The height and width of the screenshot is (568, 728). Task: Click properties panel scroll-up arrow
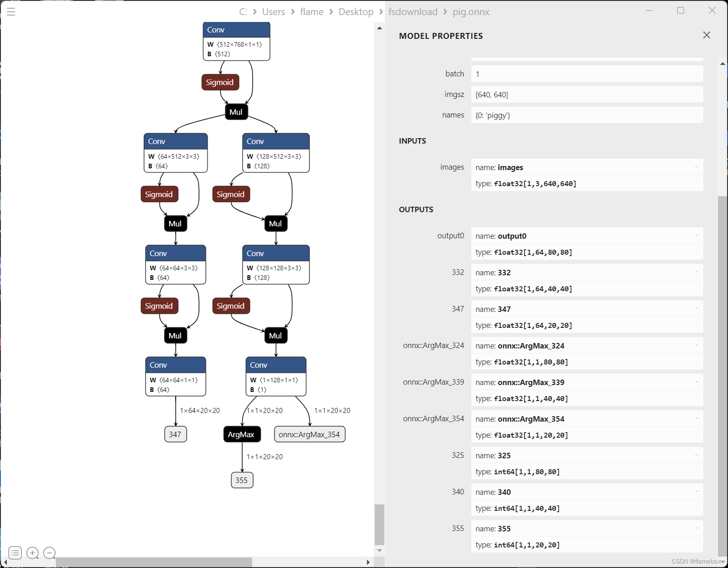pyautogui.click(x=723, y=64)
